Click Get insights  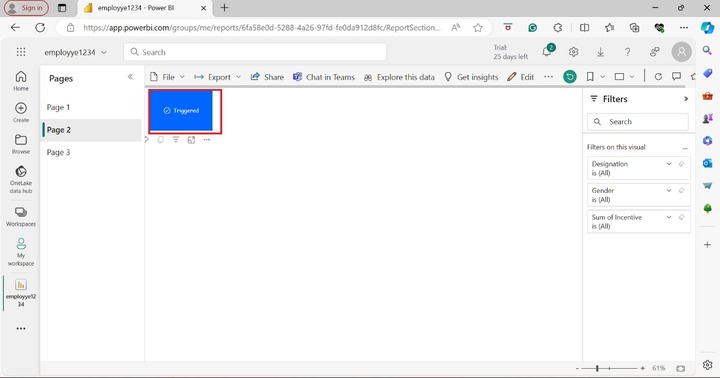coord(471,77)
